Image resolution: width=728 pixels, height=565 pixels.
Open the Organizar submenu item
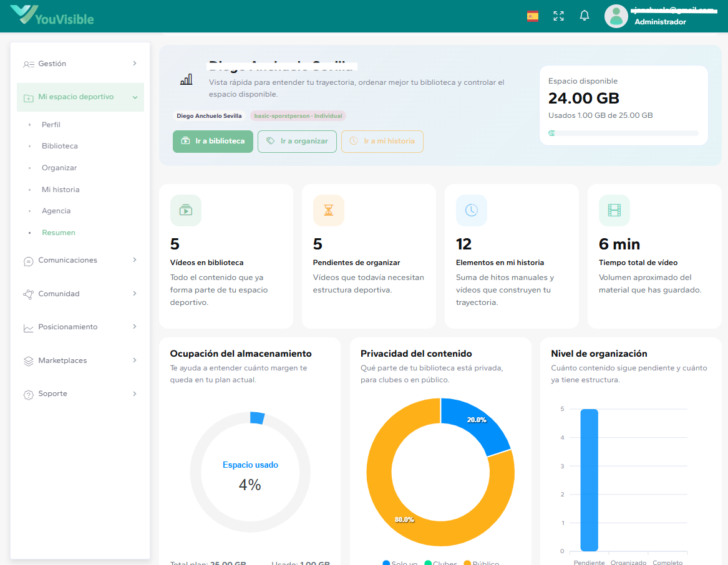pyautogui.click(x=59, y=168)
